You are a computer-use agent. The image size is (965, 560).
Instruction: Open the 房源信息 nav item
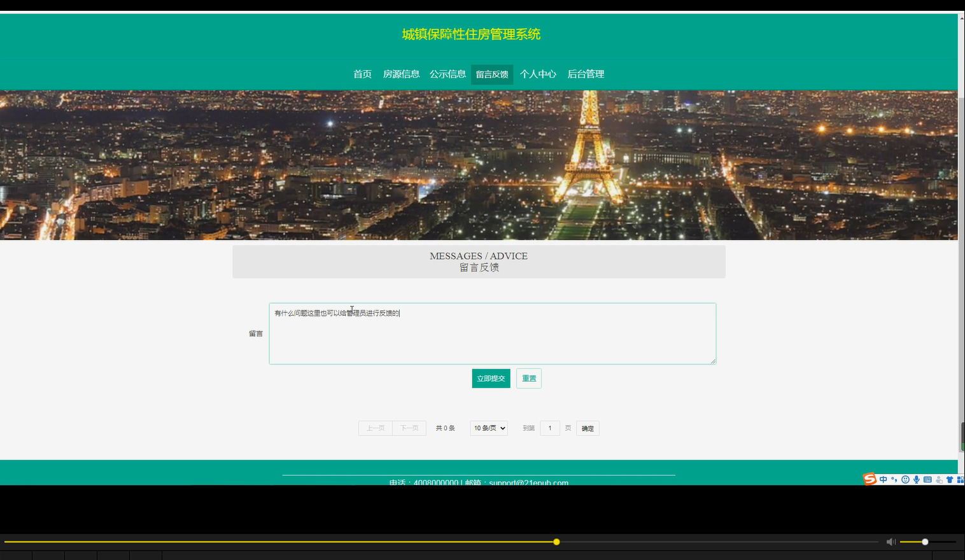pyautogui.click(x=401, y=74)
